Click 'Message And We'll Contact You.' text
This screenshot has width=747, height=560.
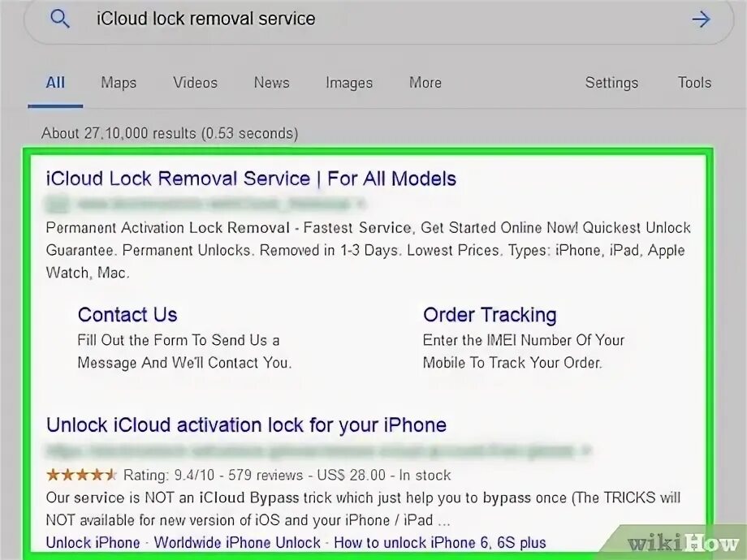click(184, 363)
